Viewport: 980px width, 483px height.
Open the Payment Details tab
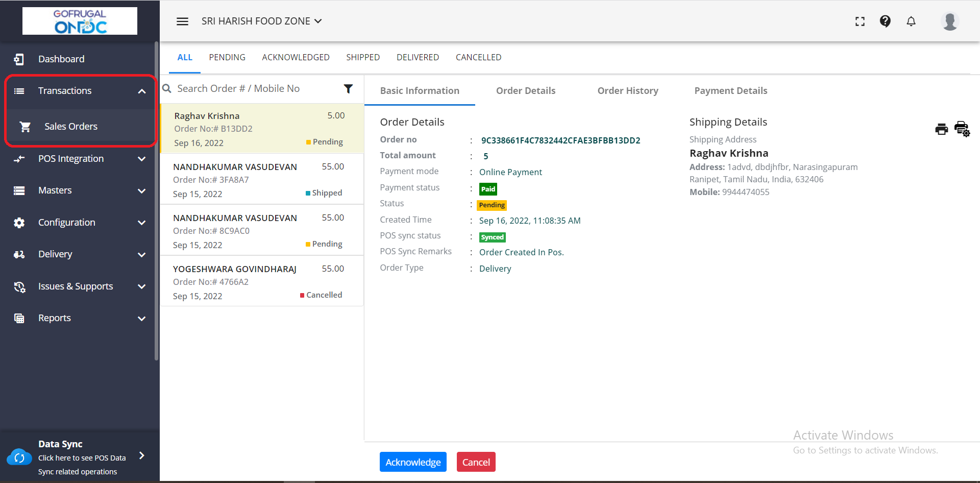731,90
